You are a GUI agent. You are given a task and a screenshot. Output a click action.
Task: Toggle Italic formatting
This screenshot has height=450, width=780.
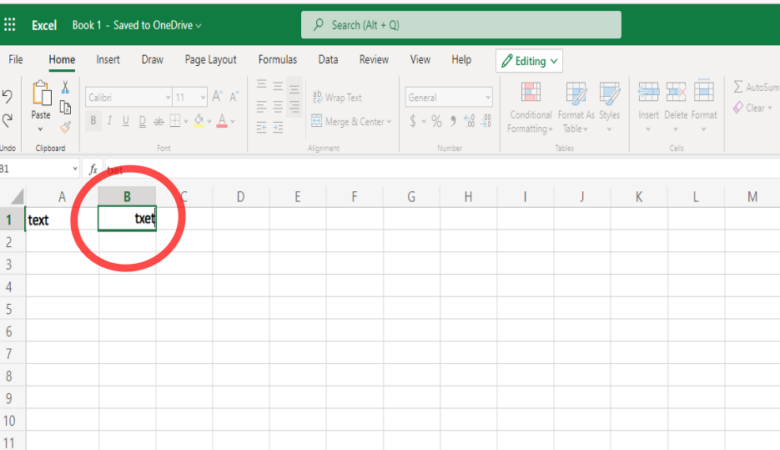point(110,121)
